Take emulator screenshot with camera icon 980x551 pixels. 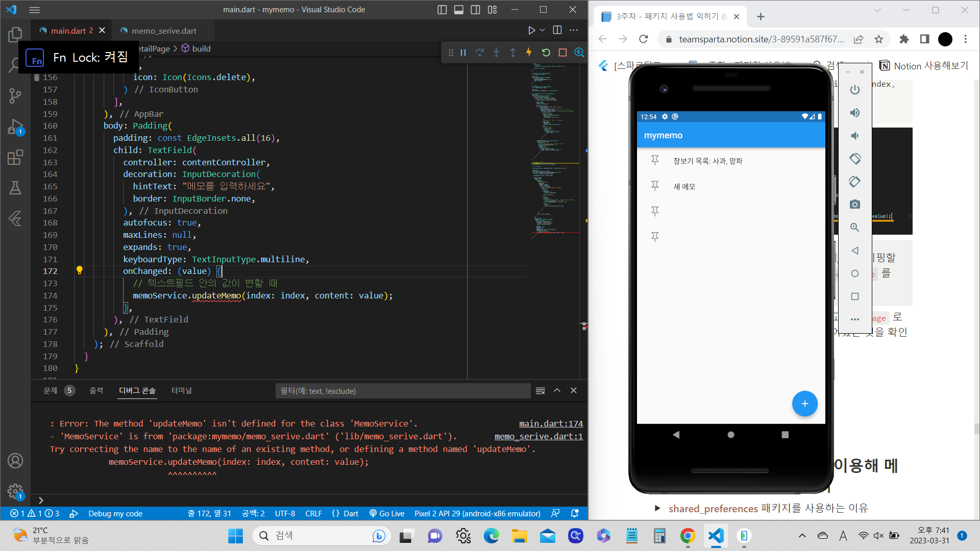(x=855, y=205)
